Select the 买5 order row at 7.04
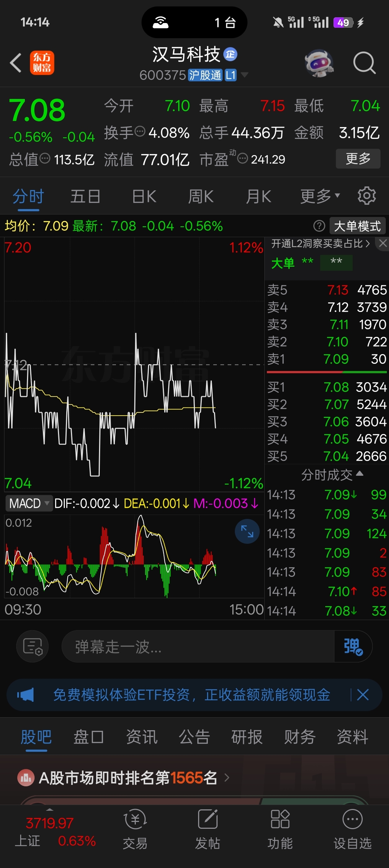This screenshot has height=868, width=389. click(x=327, y=456)
